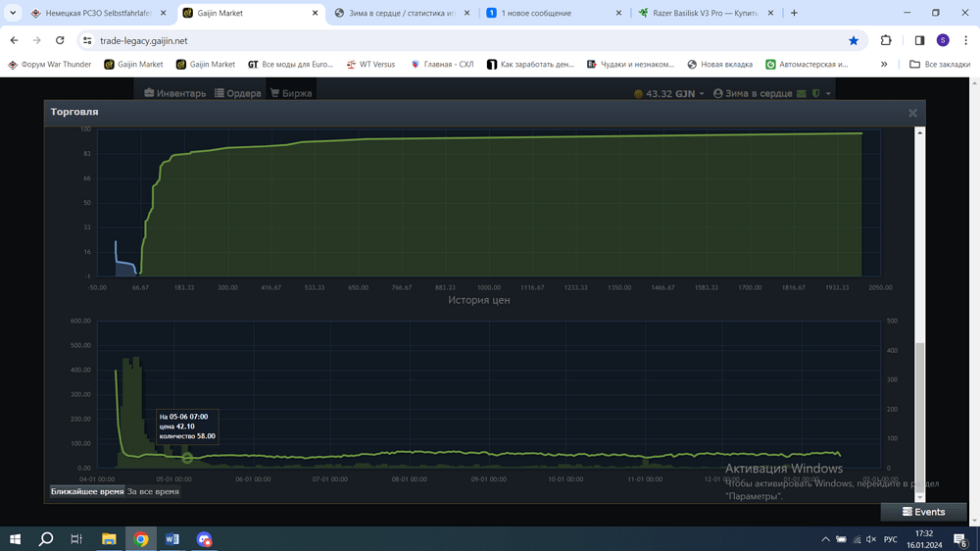Click the dialog's vertical scrollbar thumb
Screen dimensions: 980x551
coord(919,419)
